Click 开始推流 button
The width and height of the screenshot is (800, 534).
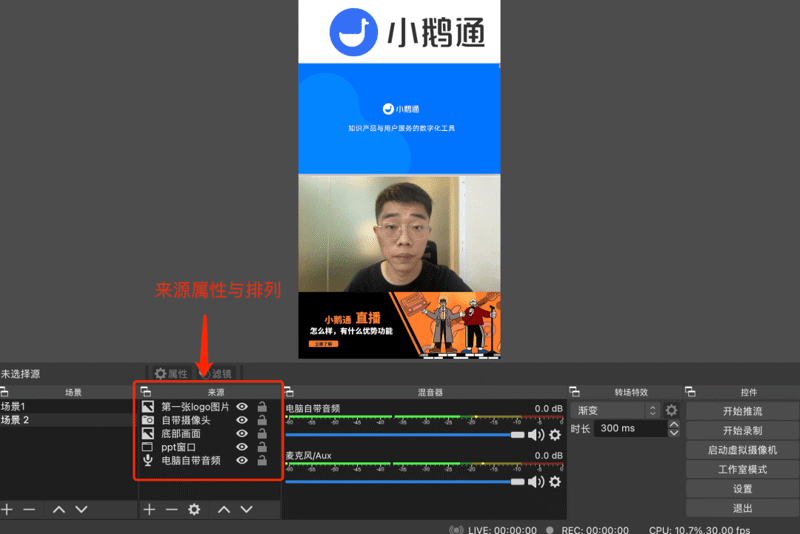[x=742, y=411]
